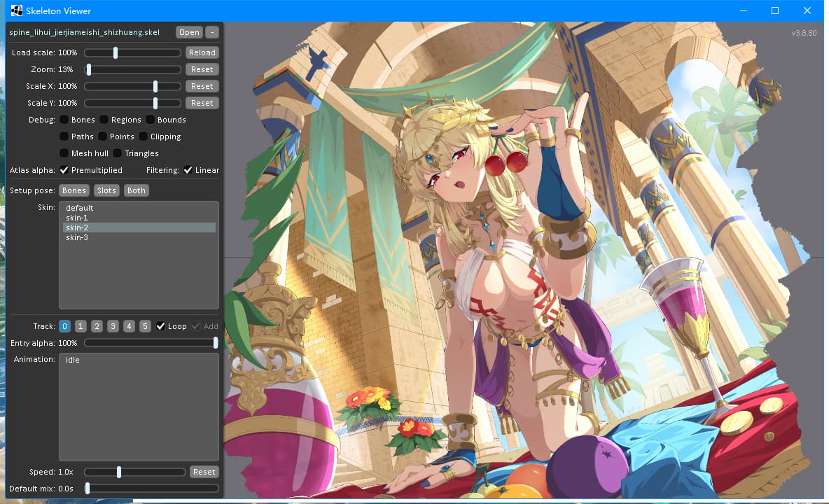This screenshot has width=829, height=504.
Task: Toggle the Premultiplied atlas alpha checkbox
Action: click(x=64, y=169)
